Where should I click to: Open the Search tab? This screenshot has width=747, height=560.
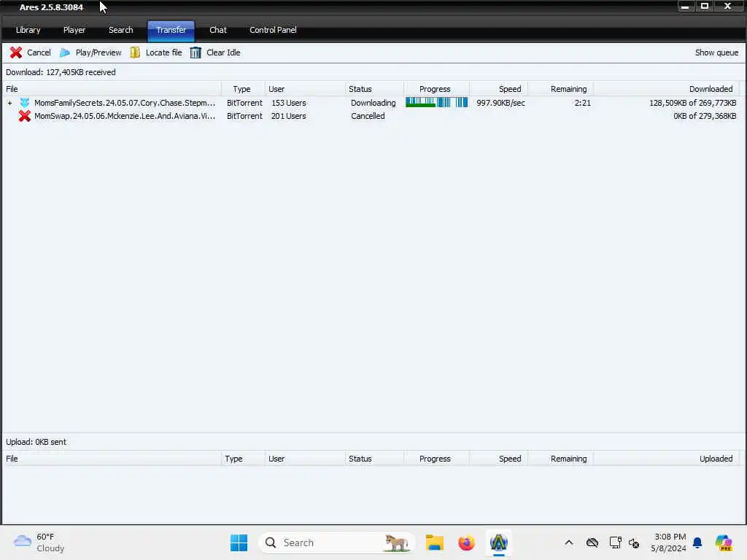click(120, 30)
